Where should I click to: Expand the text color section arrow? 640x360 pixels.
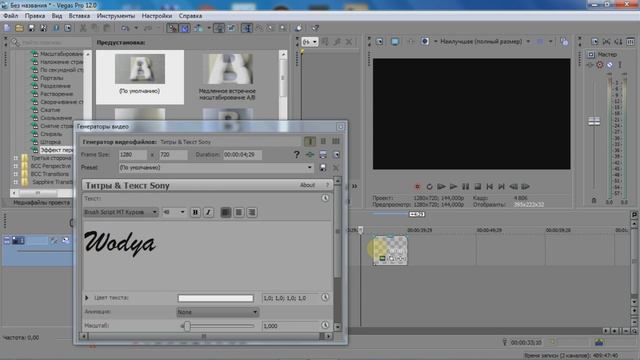click(87, 298)
